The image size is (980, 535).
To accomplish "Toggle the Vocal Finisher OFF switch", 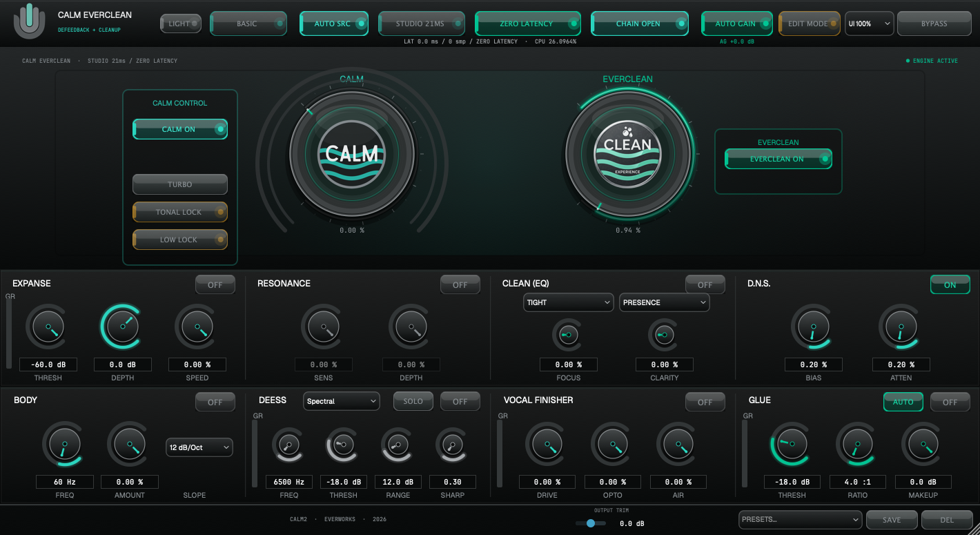I will click(705, 402).
